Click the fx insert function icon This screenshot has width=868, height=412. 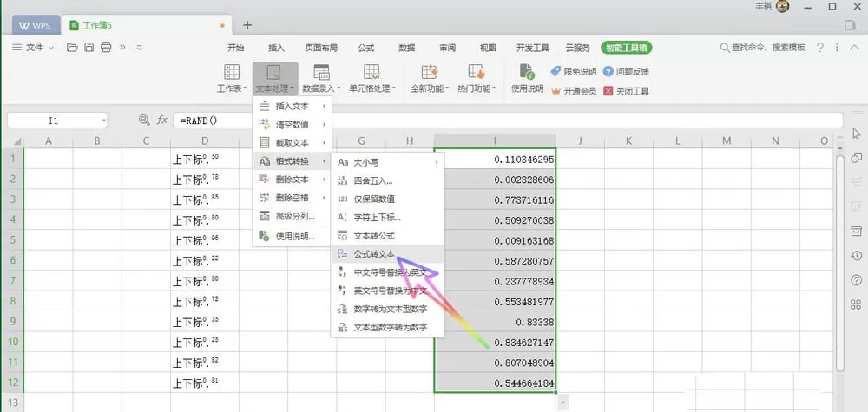(x=161, y=120)
